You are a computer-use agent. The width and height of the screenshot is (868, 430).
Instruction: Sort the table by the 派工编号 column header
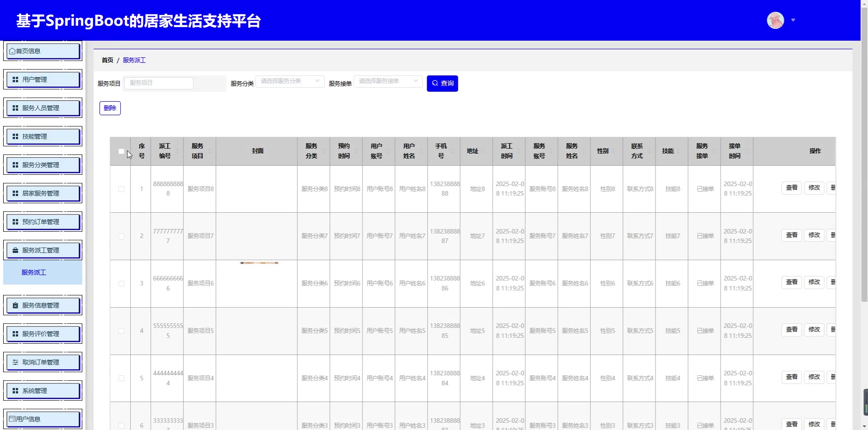click(167, 151)
